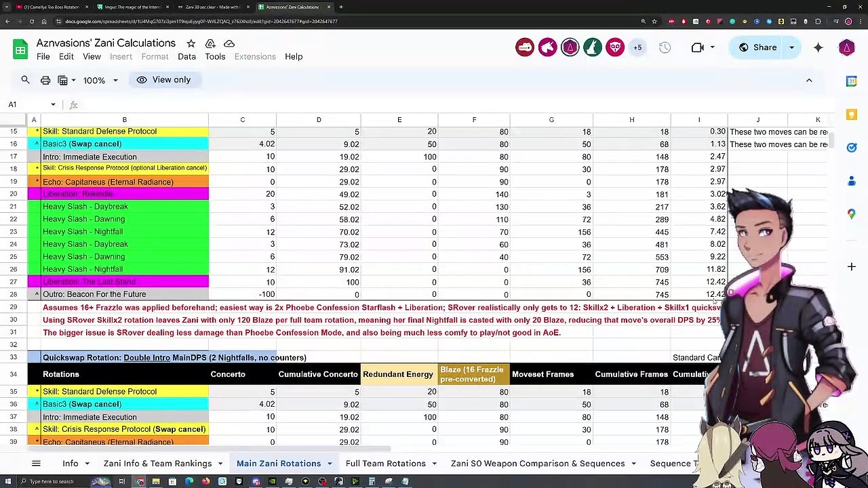This screenshot has height=488, width=868.
Task: Collapse the menus with the up chevron
Action: point(809,80)
